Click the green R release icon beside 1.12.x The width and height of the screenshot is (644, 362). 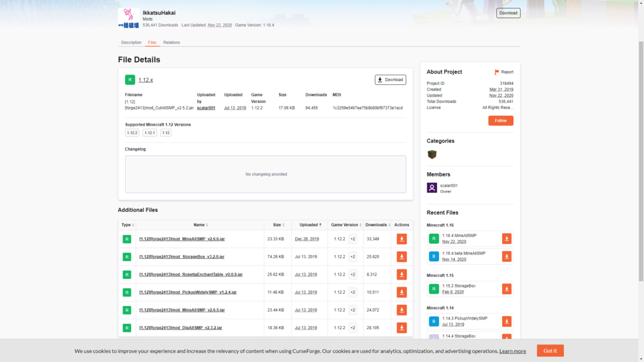(x=130, y=80)
